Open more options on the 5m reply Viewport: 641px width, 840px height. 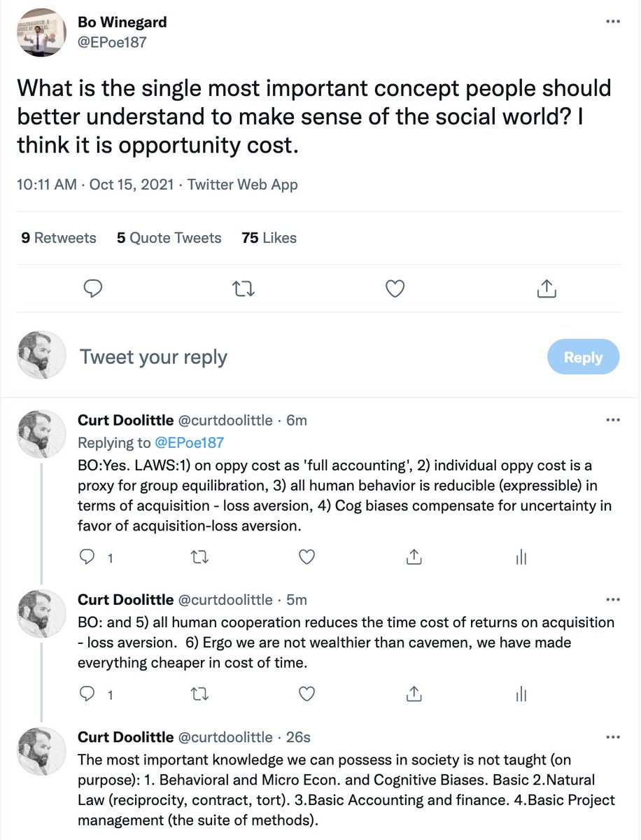click(612, 600)
